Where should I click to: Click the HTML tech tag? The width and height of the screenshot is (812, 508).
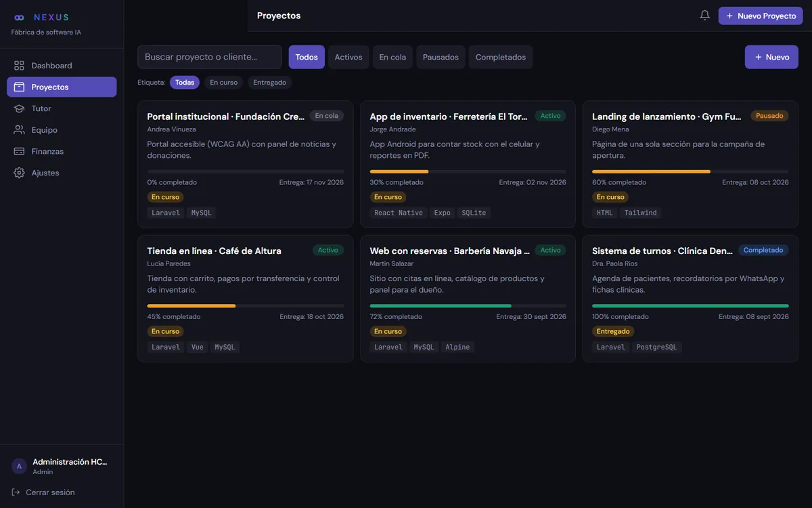coord(605,213)
